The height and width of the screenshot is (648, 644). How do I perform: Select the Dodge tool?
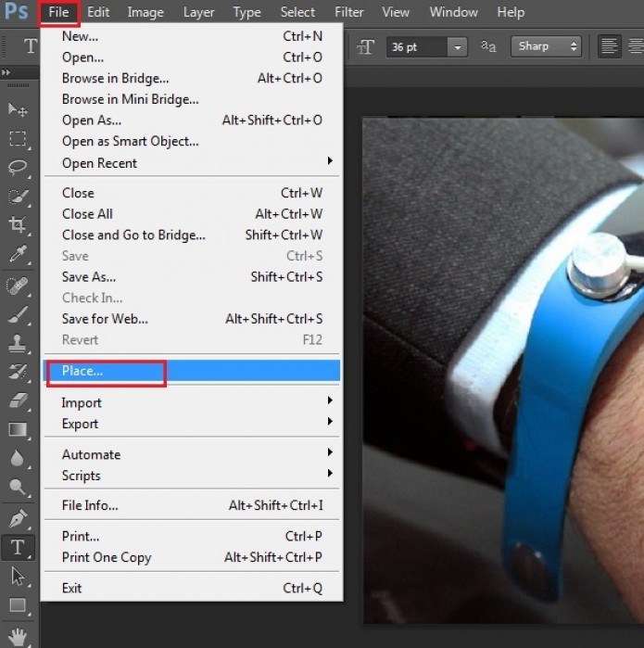point(18,487)
